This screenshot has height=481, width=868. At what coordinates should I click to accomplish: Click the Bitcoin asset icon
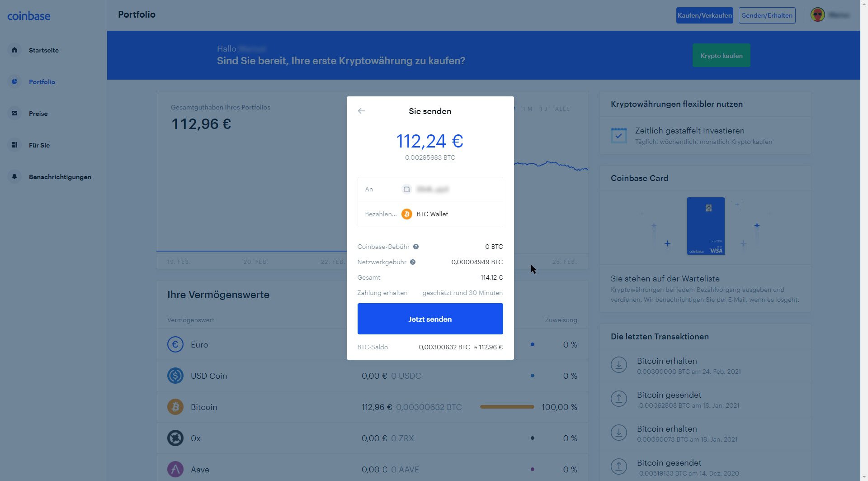[175, 407]
